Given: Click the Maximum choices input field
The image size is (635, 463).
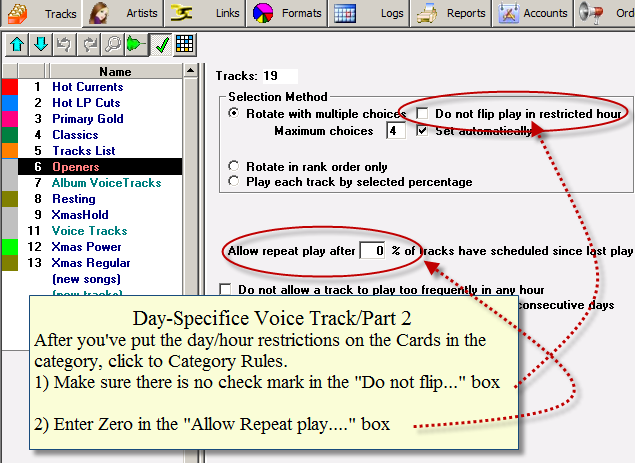Looking at the screenshot, I should [x=396, y=131].
